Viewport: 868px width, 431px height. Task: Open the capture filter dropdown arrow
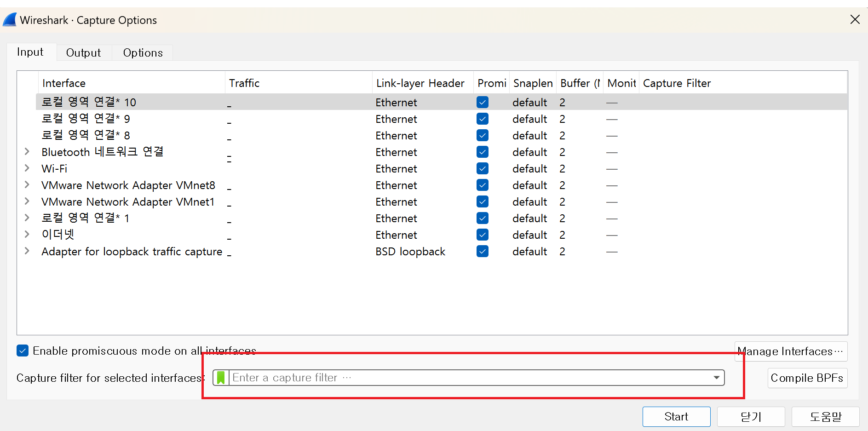click(x=716, y=378)
